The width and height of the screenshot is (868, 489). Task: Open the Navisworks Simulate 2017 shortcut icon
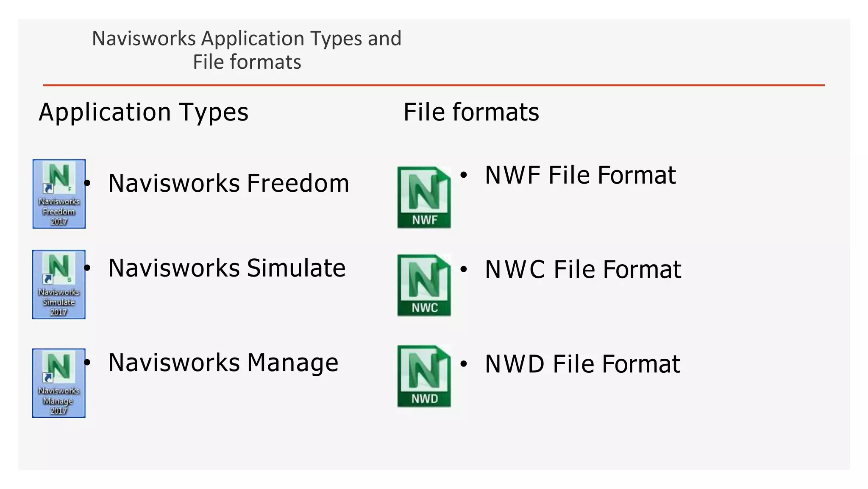59,285
